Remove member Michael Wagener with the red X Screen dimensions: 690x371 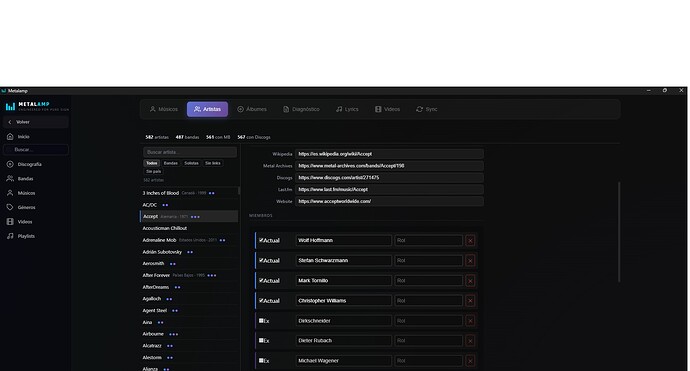(x=470, y=361)
